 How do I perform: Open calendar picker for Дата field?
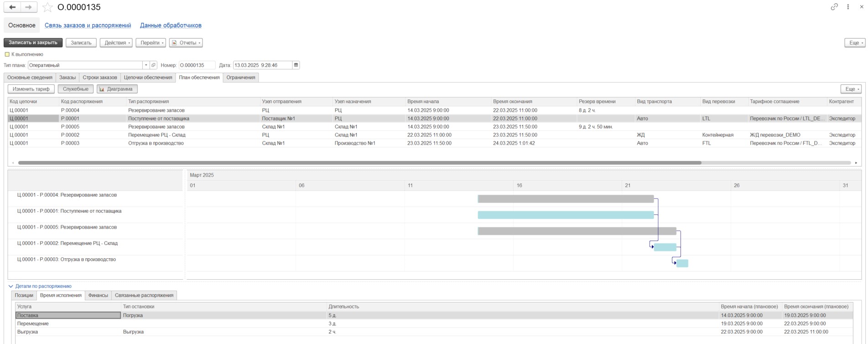click(296, 65)
